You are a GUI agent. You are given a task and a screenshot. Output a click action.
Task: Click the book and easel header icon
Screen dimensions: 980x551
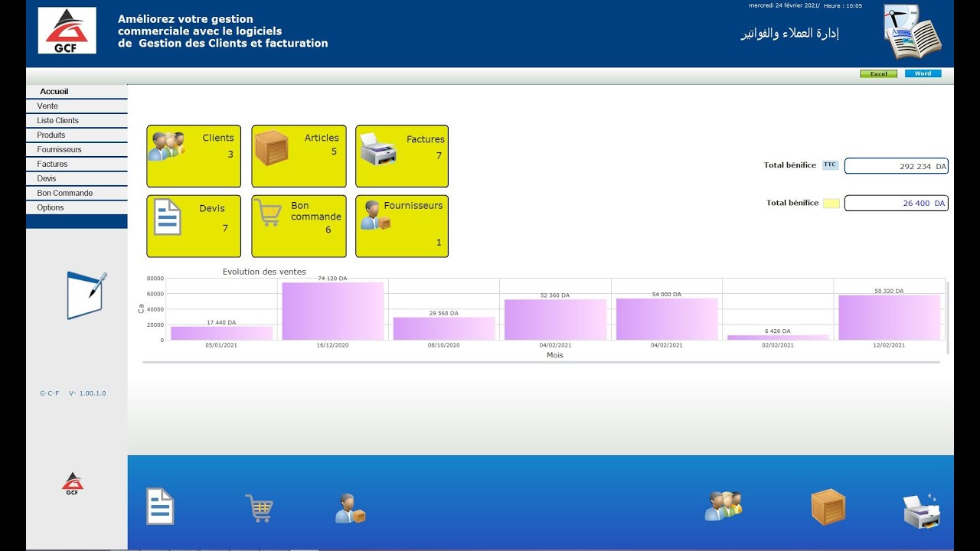tap(913, 31)
